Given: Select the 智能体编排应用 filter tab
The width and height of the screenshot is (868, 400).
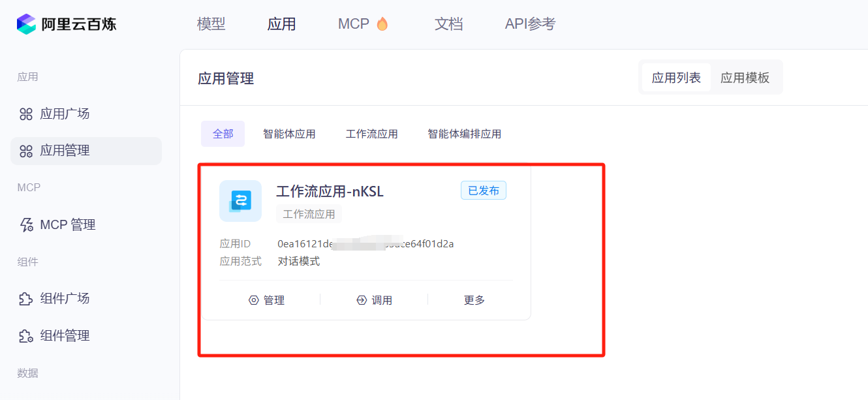Looking at the screenshot, I should [x=464, y=134].
